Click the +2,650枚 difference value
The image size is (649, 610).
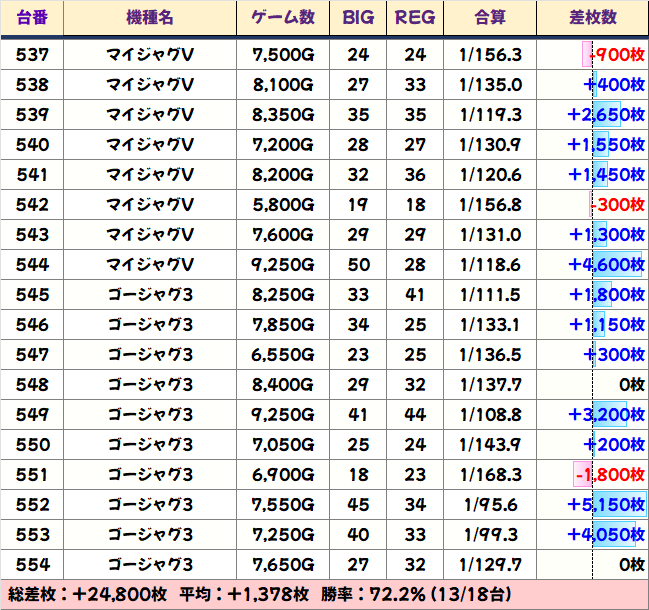pyautogui.click(x=606, y=115)
